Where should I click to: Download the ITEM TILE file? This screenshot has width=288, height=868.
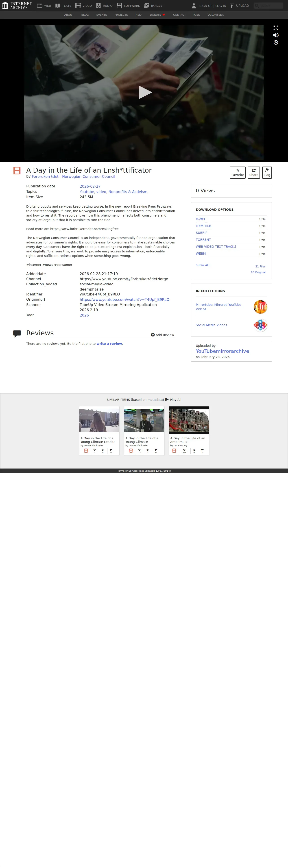tap(203, 226)
